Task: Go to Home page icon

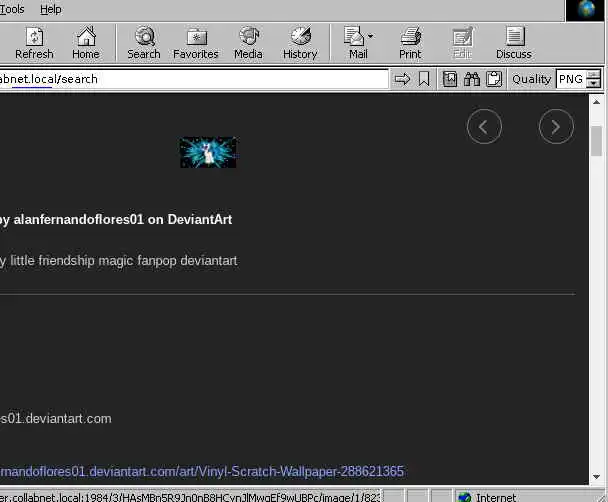Action: (x=86, y=43)
